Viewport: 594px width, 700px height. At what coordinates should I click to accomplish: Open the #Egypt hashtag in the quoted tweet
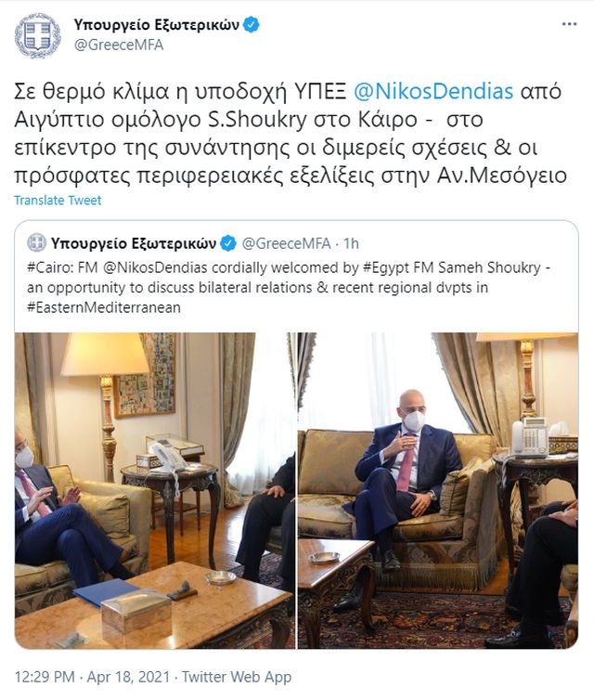tap(385, 267)
